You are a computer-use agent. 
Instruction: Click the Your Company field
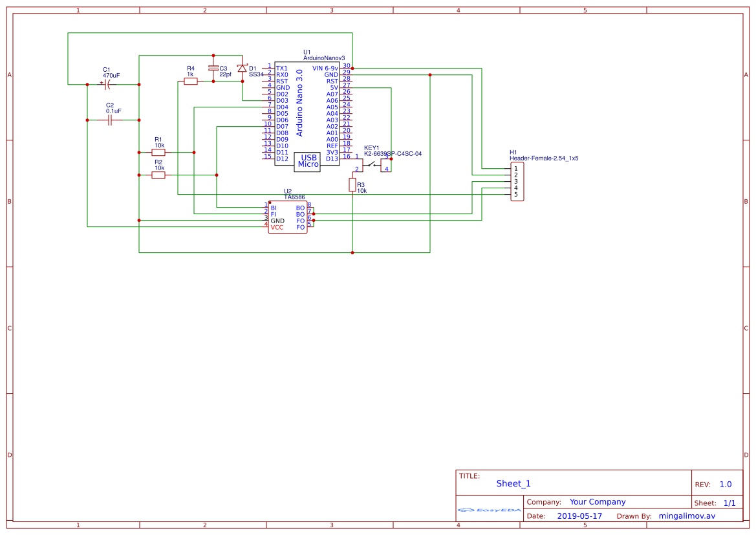click(x=598, y=502)
